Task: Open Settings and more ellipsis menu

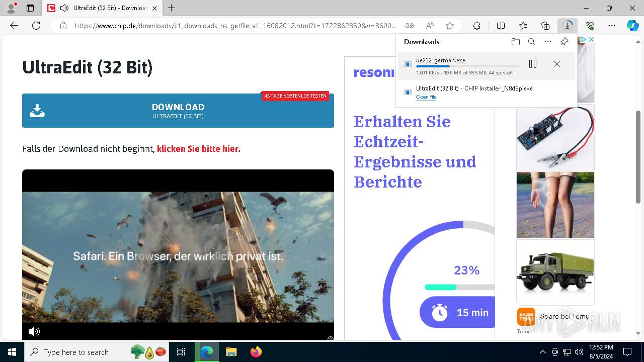Action: click(612, 26)
